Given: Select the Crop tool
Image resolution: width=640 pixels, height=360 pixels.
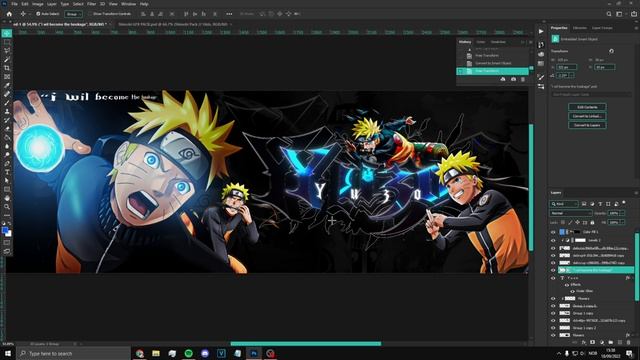Looking at the screenshot, I should pos(7,68).
